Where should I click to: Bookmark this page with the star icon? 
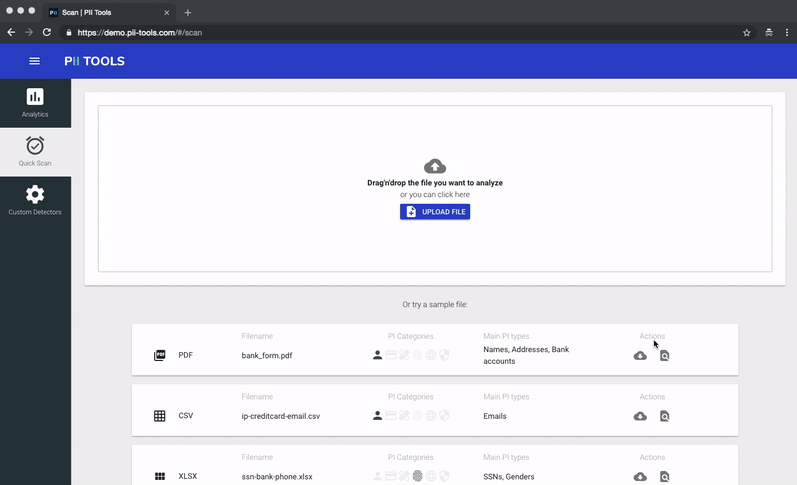(x=747, y=33)
